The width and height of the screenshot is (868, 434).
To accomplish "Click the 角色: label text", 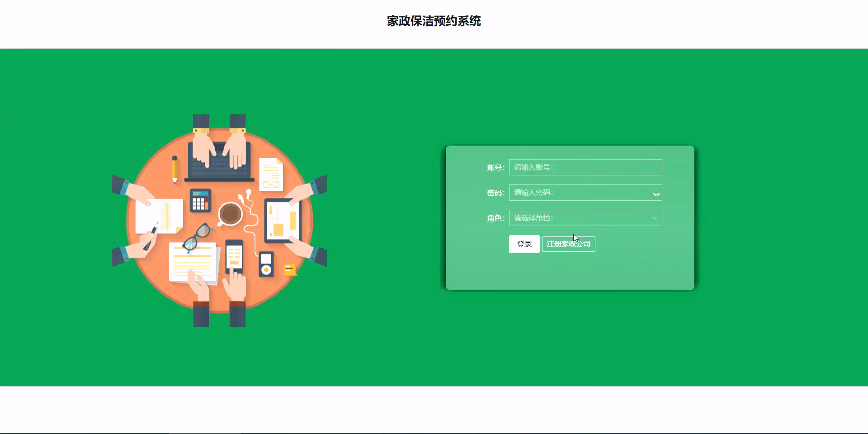I will tap(495, 218).
